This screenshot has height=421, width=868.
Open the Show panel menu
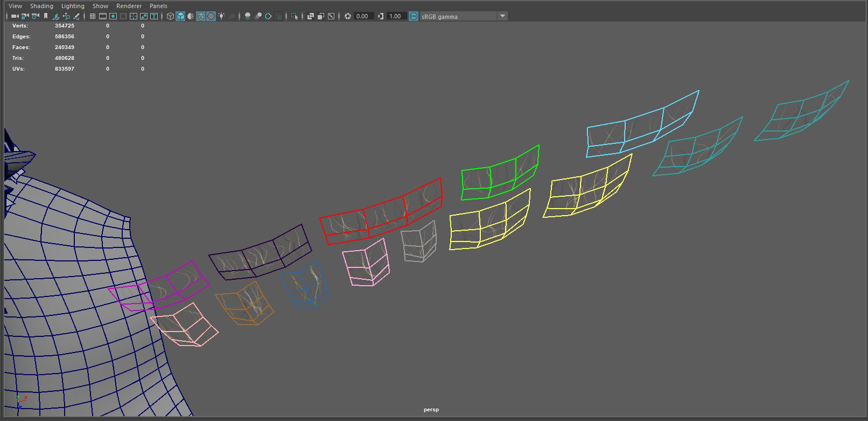(100, 6)
